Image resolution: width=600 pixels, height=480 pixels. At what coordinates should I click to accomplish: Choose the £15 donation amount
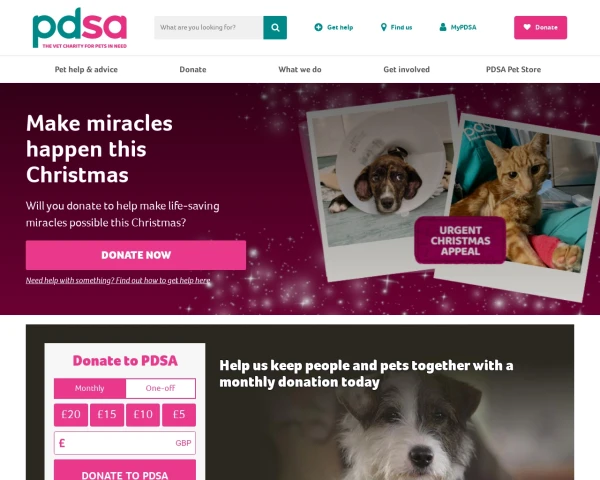coord(107,415)
